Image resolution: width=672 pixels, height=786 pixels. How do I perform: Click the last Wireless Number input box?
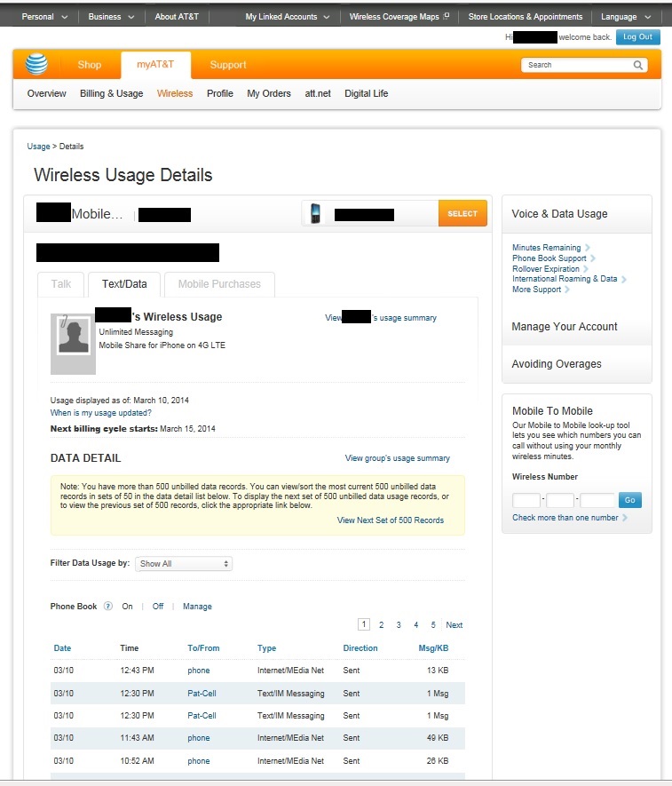(x=597, y=500)
